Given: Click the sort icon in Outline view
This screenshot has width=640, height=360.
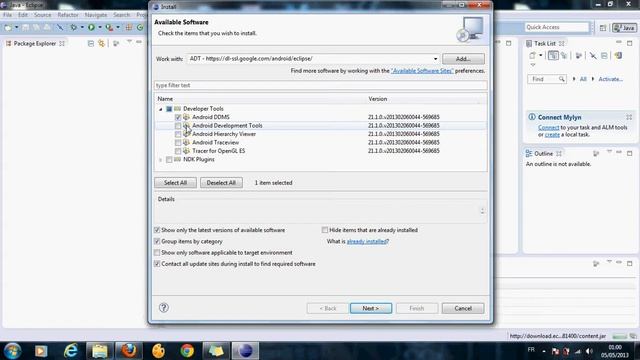Looking at the screenshot, I should click(x=596, y=153).
